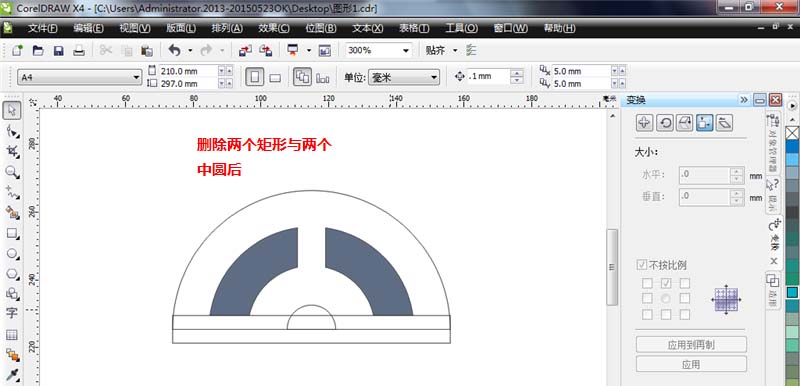Expand the 贴齐 snap-to dropdown
The height and width of the screenshot is (386, 800).
point(455,50)
